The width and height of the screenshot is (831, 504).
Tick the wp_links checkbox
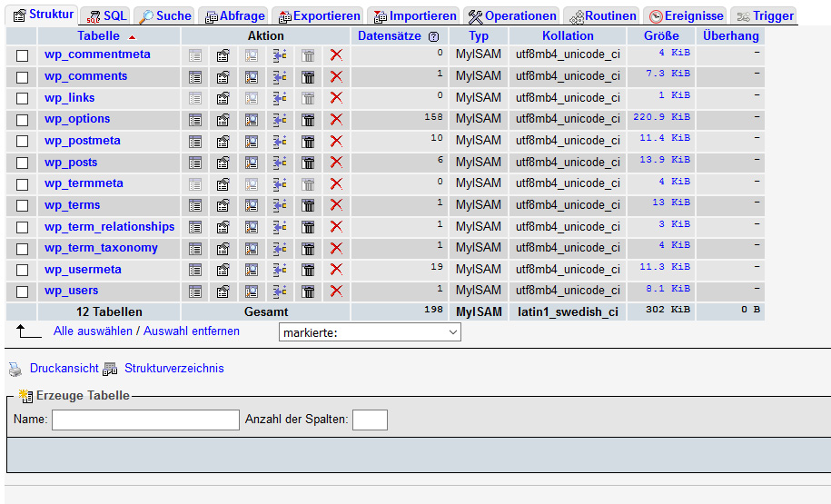(x=23, y=99)
